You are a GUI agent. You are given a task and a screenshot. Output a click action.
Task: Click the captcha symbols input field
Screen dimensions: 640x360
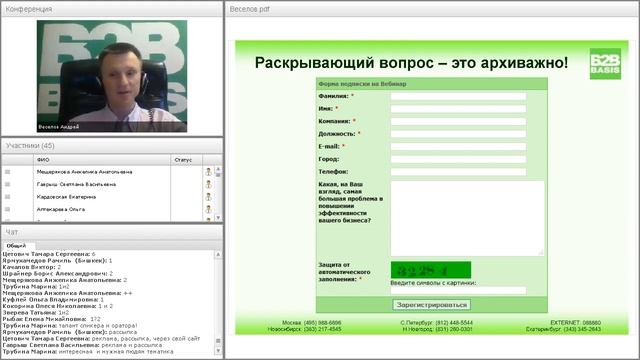458,291
